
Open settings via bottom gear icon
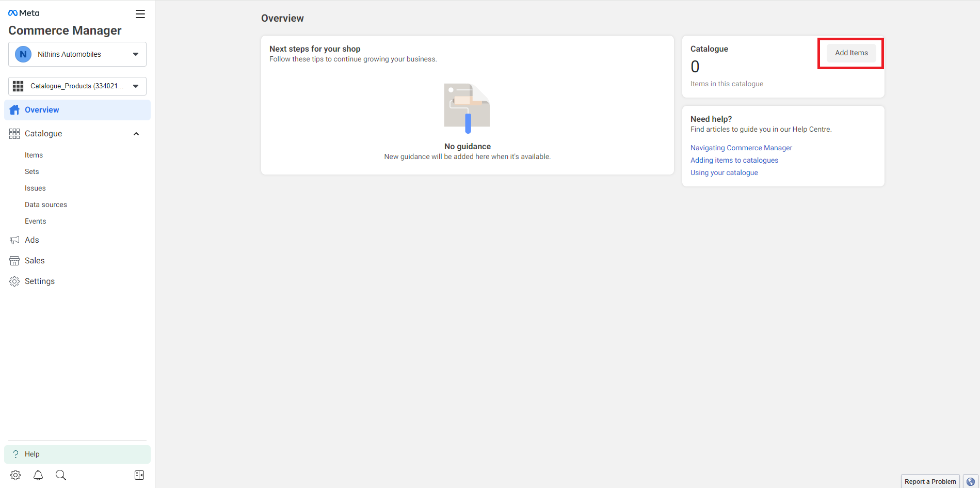point(15,475)
